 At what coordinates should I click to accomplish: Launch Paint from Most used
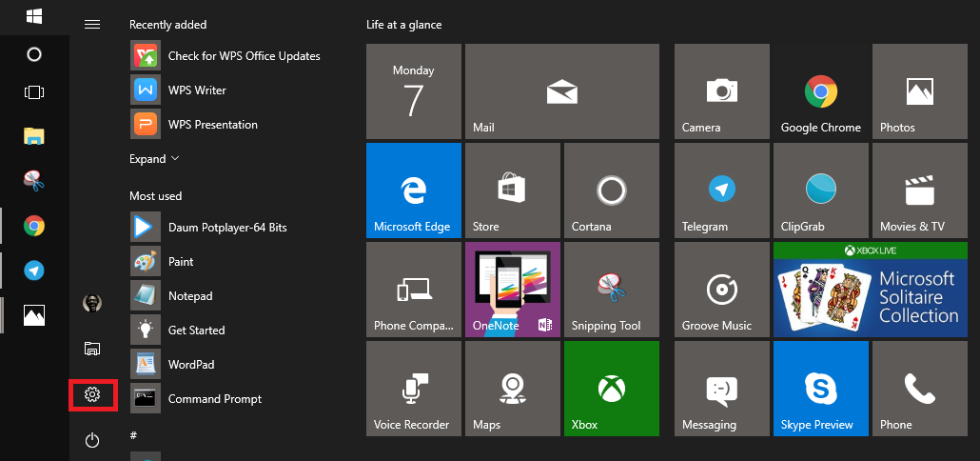click(x=162, y=262)
